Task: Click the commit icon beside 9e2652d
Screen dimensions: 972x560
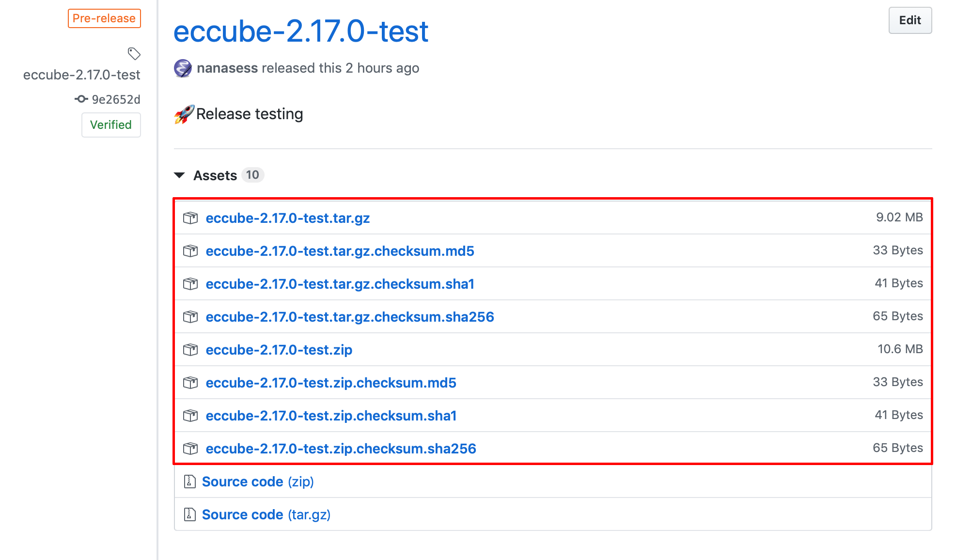Action: [x=83, y=99]
